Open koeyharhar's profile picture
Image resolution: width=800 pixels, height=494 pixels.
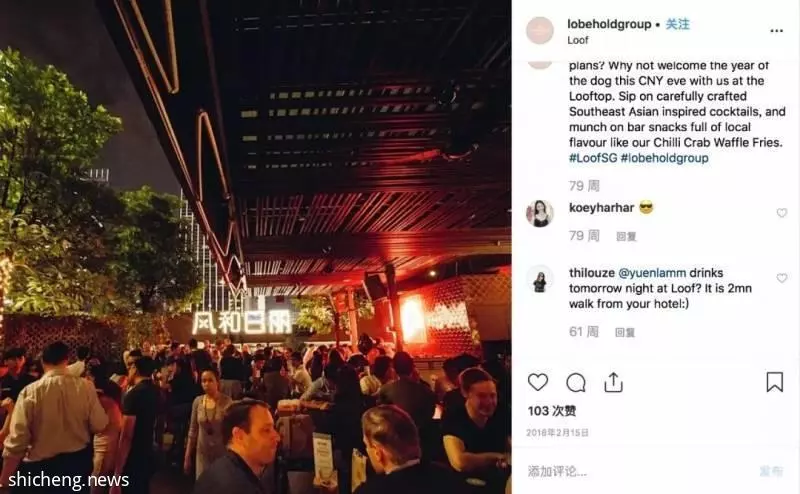(540, 213)
